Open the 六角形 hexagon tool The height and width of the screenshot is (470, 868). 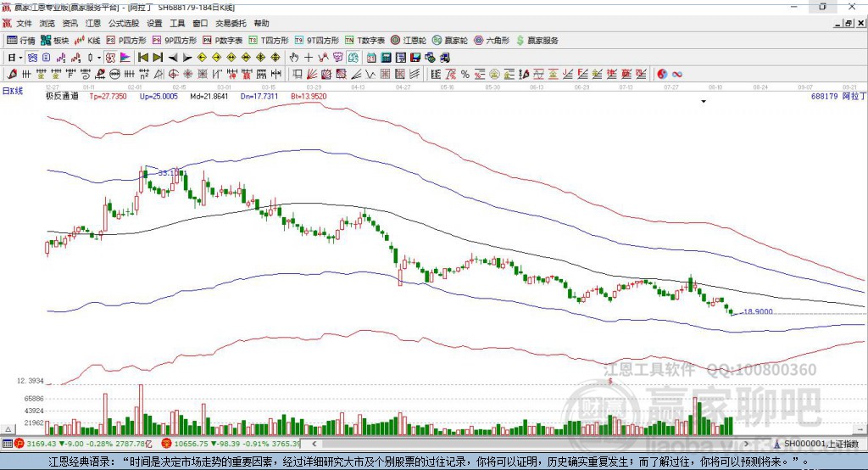click(492, 41)
